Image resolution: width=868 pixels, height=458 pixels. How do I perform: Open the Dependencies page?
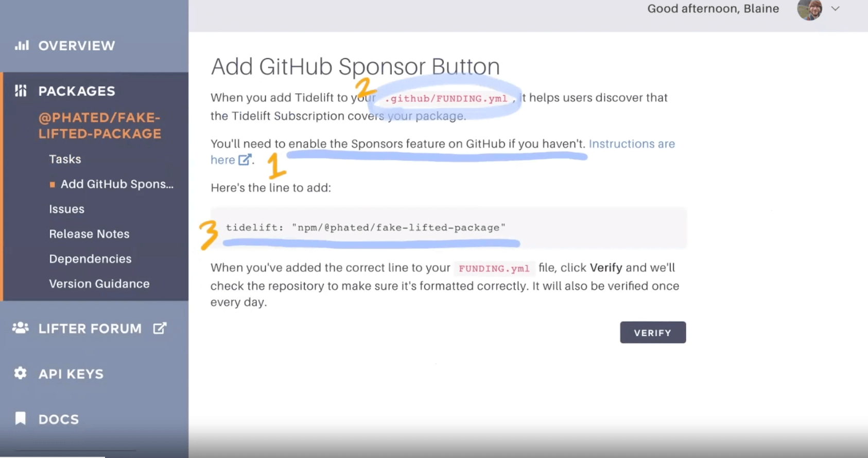click(x=90, y=259)
